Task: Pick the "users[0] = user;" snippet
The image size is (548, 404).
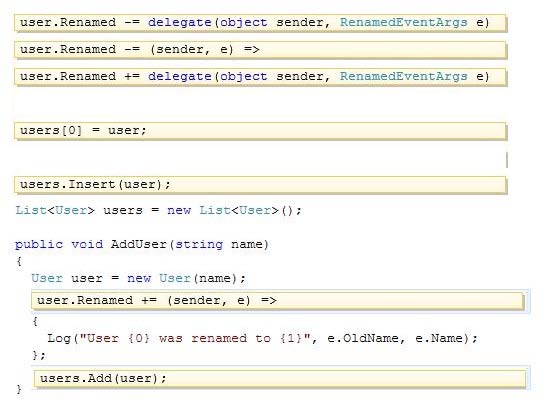Action: pos(260,131)
